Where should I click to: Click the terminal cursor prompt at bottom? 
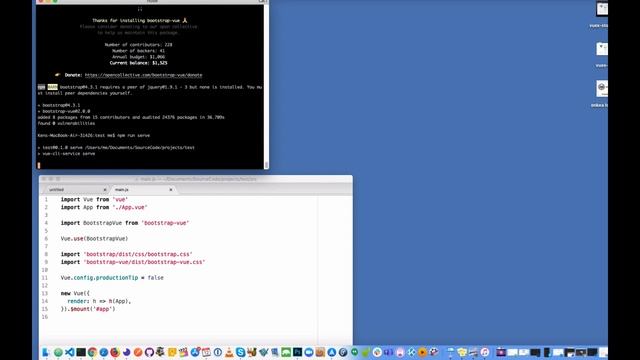[39, 165]
